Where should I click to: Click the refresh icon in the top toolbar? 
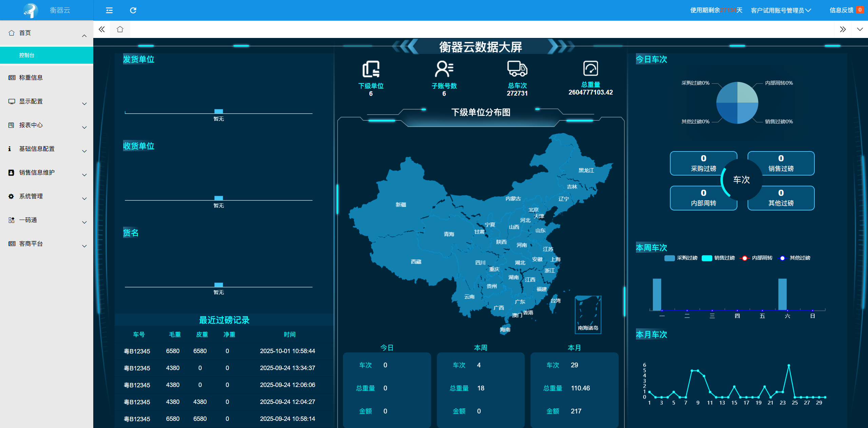tap(133, 11)
